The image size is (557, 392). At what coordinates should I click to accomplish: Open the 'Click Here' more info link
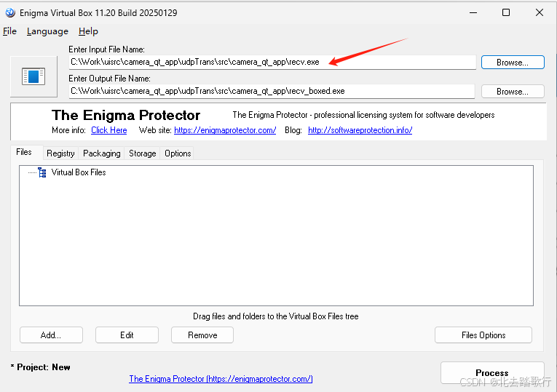pos(109,130)
